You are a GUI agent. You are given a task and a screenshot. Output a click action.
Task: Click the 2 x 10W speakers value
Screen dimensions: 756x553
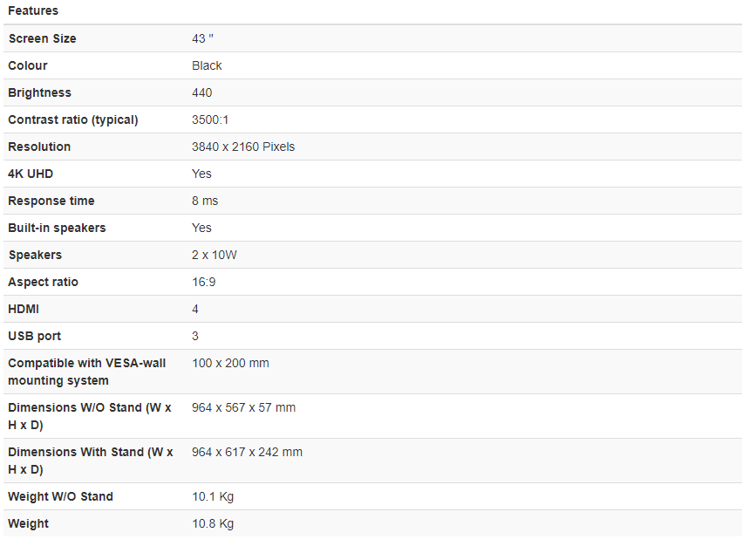215,255
